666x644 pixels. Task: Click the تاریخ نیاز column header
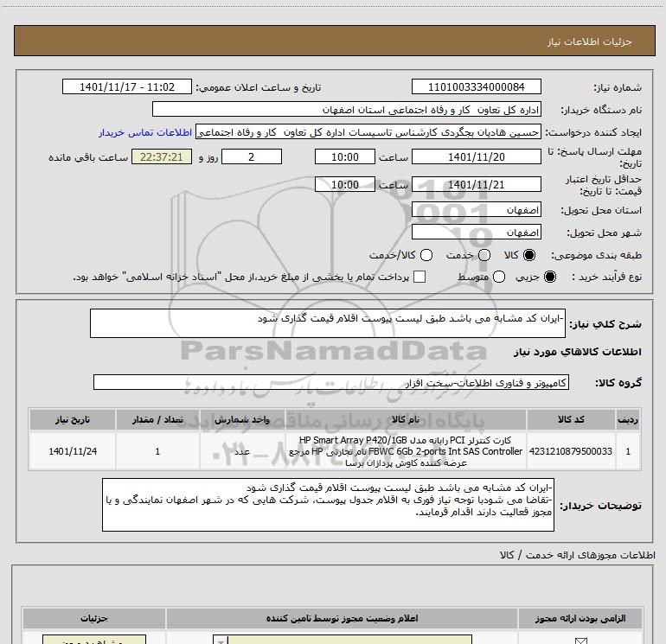click(72, 419)
